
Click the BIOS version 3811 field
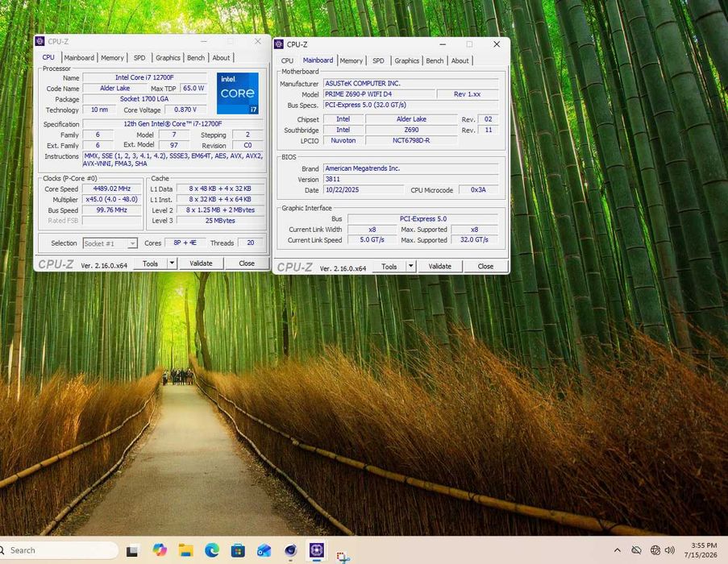(411, 179)
